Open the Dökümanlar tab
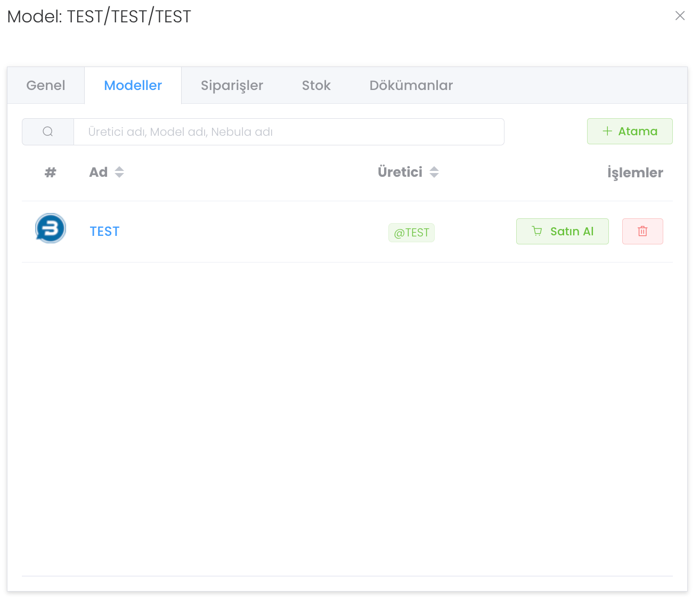 [x=411, y=86]
